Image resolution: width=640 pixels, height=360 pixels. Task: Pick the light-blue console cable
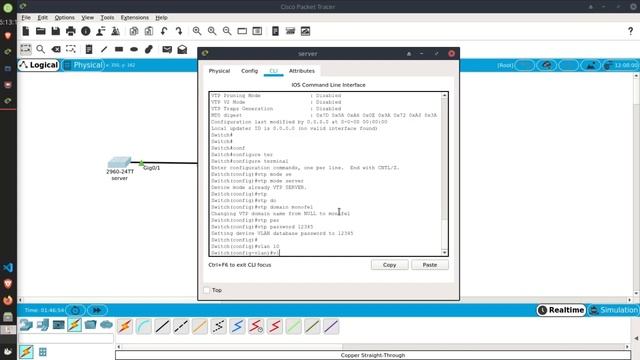click(x=144, y=327)
